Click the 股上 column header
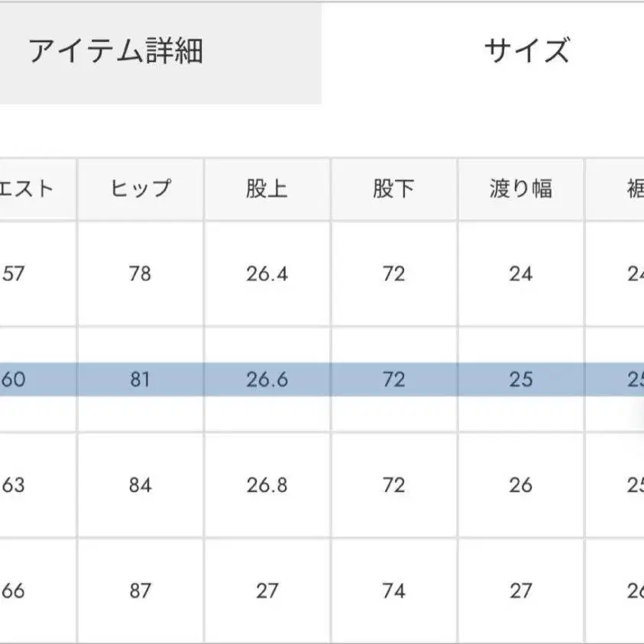Screen dimensions: 644x644 pos(267,189)
